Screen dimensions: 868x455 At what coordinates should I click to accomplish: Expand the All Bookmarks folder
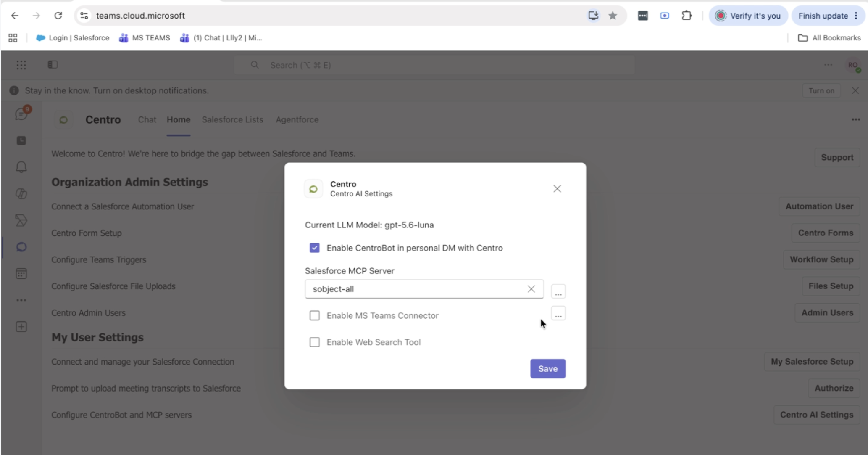pos(829,38)
